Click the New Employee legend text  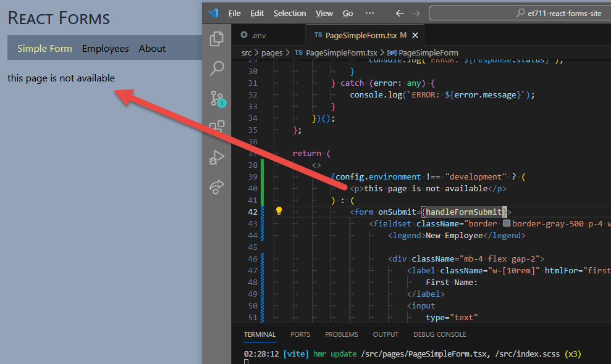coord(454,235)
